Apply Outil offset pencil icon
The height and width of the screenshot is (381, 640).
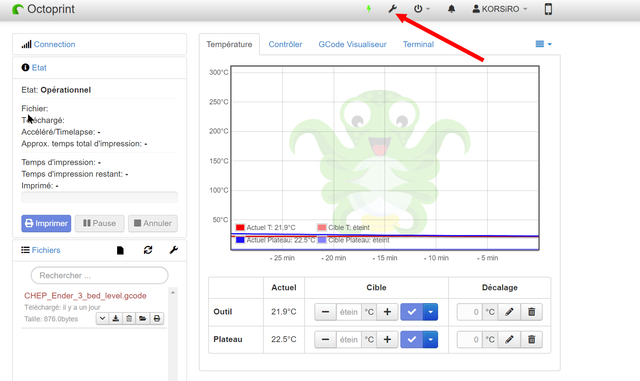point(509,312)
